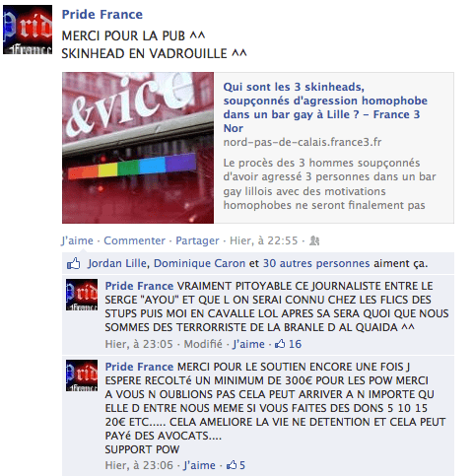Open the first comment's Pride France avatar
This screenshot has height=476, width=473.
[x=82, y=295]
